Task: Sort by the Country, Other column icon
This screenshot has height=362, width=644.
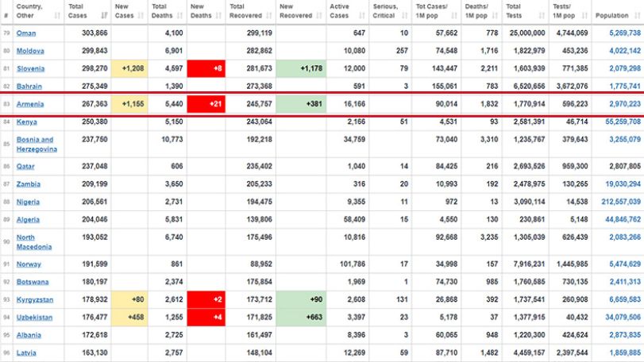Action: [57, 16]
